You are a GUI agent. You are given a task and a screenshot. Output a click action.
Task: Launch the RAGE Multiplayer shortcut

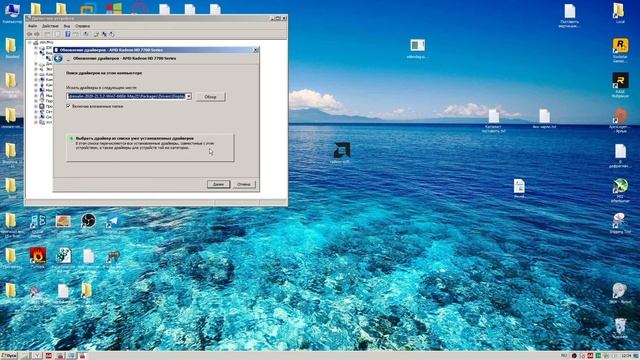(x=620, y=85)
